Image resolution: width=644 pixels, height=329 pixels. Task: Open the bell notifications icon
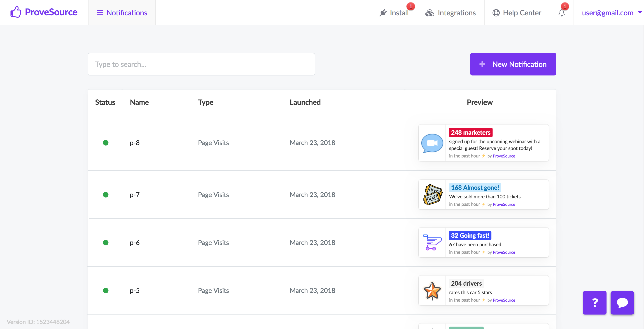(562, 13)
